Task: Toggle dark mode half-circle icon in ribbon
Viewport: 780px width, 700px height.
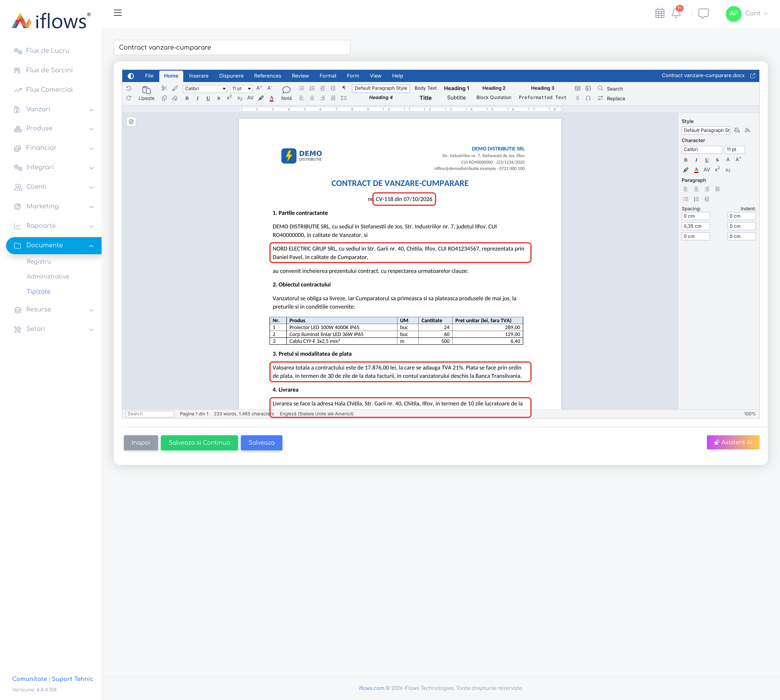Action: pos(131,76)
